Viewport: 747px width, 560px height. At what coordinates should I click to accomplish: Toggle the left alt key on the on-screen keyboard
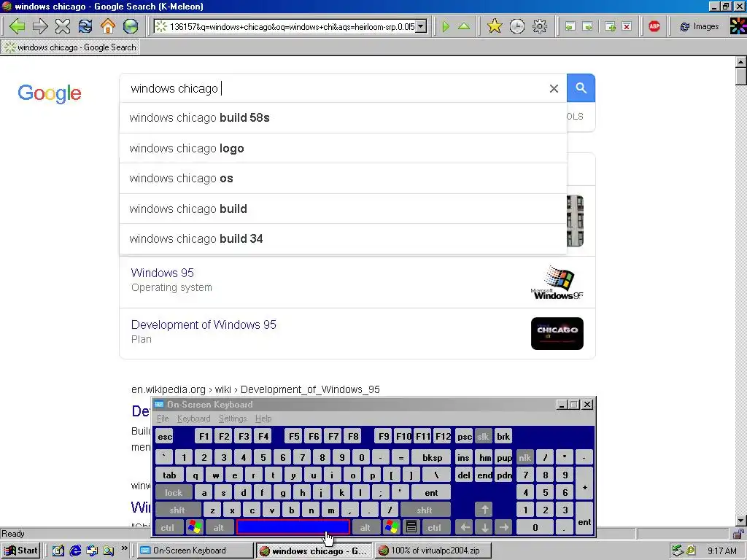[x=219, y=528]
